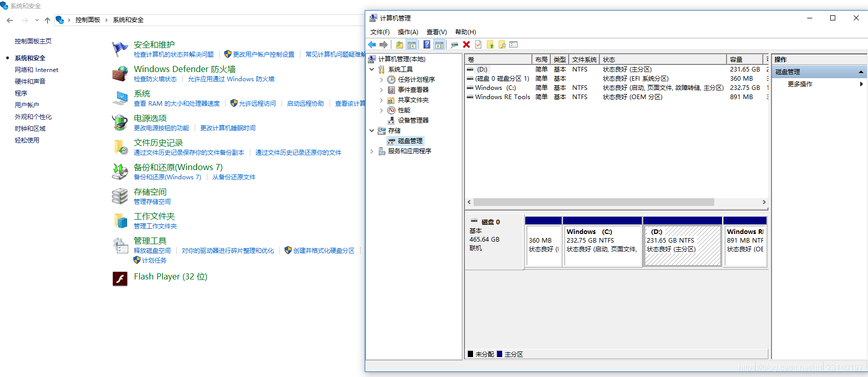Click the folder magnifier search toolbar icon
The height and width of the screenshot is (377, 868).
click(x=502, y=45)
